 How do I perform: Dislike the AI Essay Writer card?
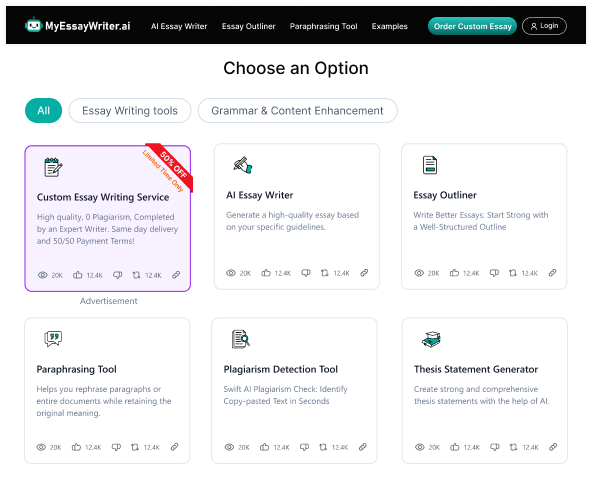tap(306, 273)
